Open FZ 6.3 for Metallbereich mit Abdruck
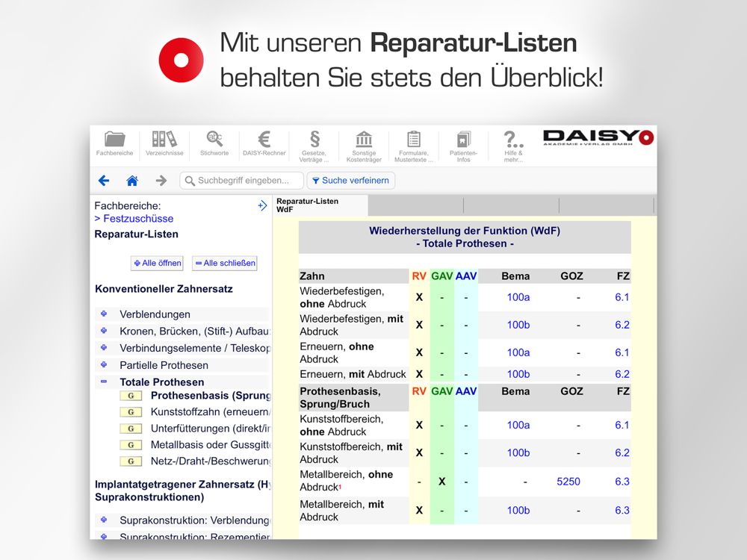 tap(622, 511)
